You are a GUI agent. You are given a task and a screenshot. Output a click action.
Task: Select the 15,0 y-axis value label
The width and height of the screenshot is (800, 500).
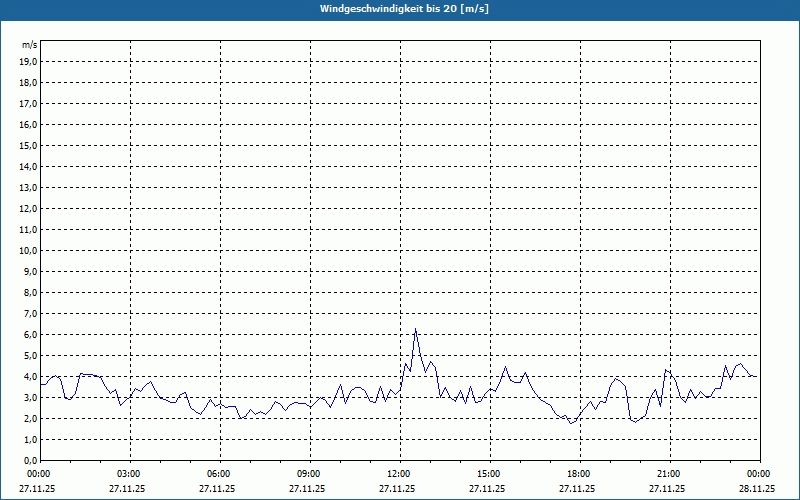click(x=28, y=145)
